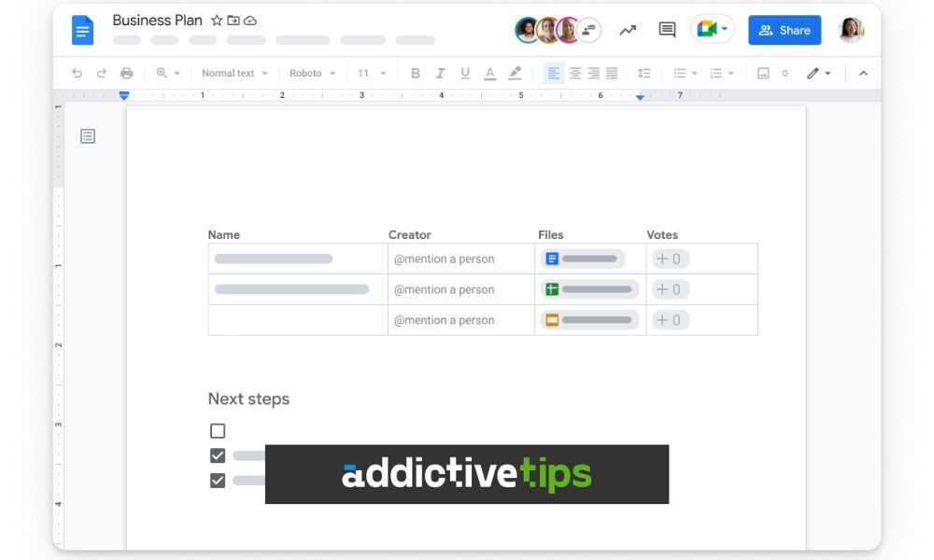Open the Slides file chip
Image resolution: width=934 pixels, height=560 pixels.
pyautogui.click(x=589, y=320)
